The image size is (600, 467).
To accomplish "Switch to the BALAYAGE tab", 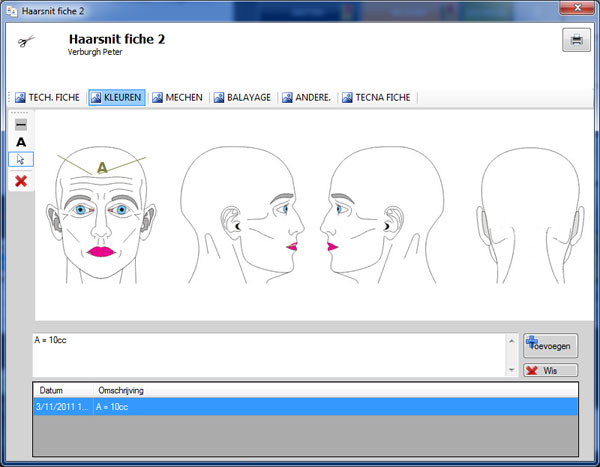I will [242, 98].
